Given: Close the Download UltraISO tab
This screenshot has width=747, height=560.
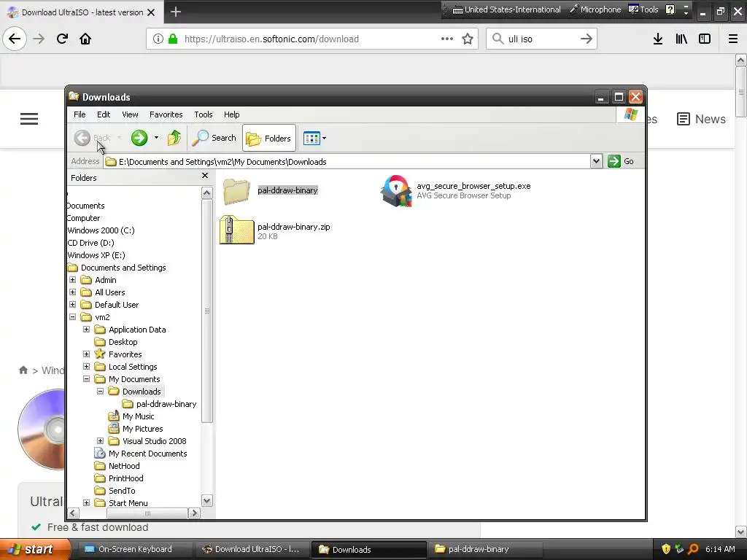Looking at the screenshot, I should [x=151, y=12].
